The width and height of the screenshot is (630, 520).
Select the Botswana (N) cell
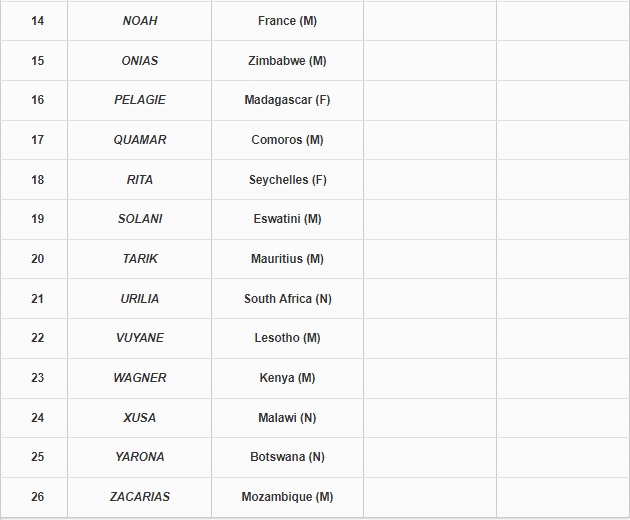(x=287, y=457)
